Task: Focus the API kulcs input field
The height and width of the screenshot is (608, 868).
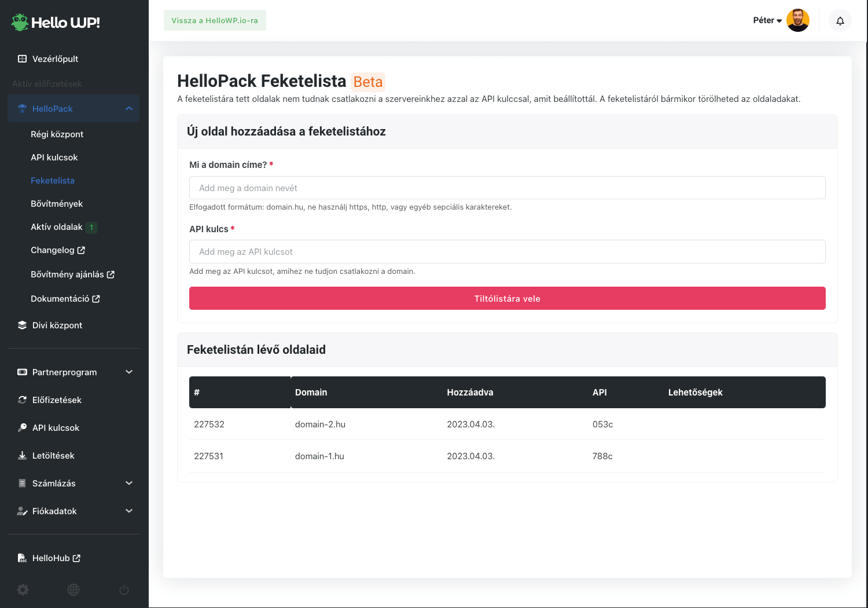Action: [507, 251]
